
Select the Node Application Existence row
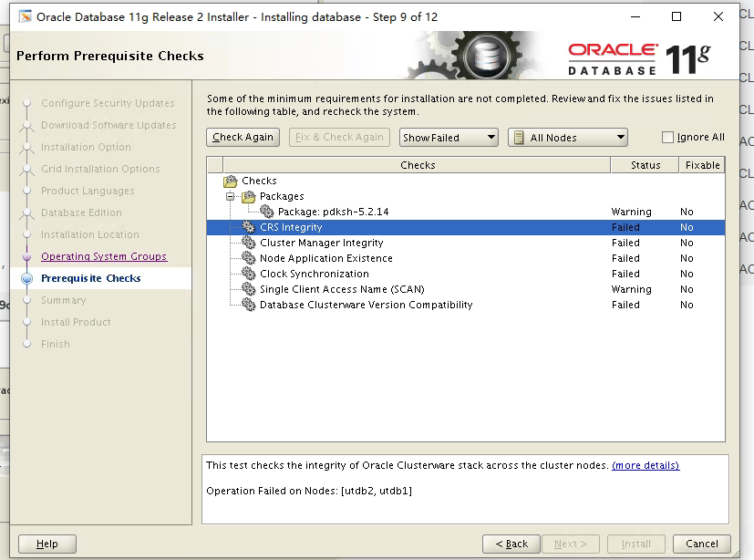click(x=466, y=258)
